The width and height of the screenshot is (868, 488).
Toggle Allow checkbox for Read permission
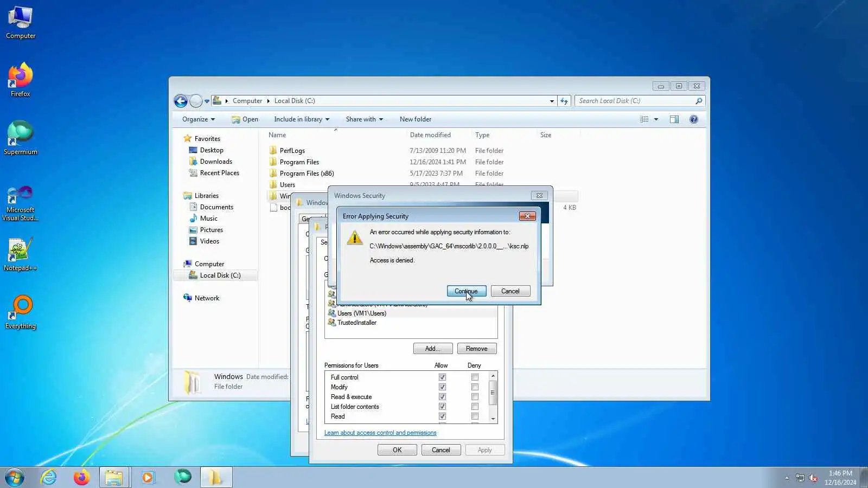click(442, 416)
